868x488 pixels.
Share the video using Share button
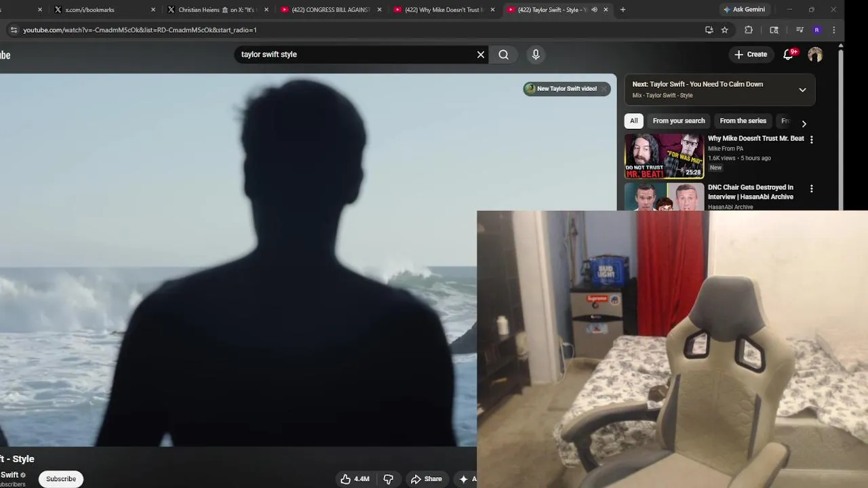coord(427,479)
